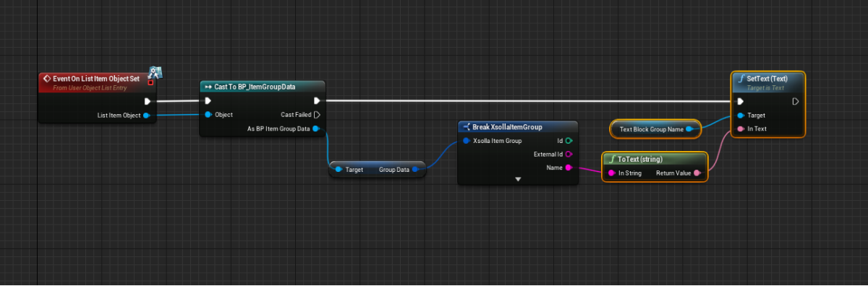
Task: Click the In Text pin on SetText
Action: click(740, 129)
